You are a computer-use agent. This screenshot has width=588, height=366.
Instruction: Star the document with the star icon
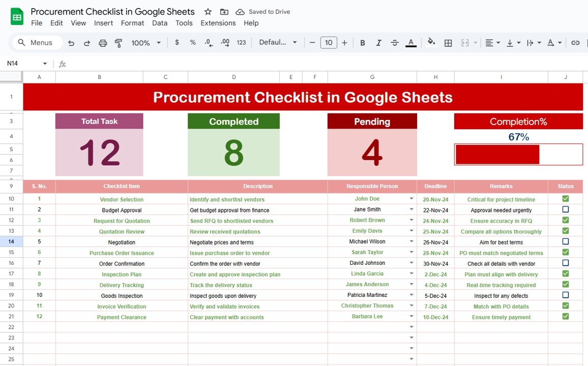(208, 12)
